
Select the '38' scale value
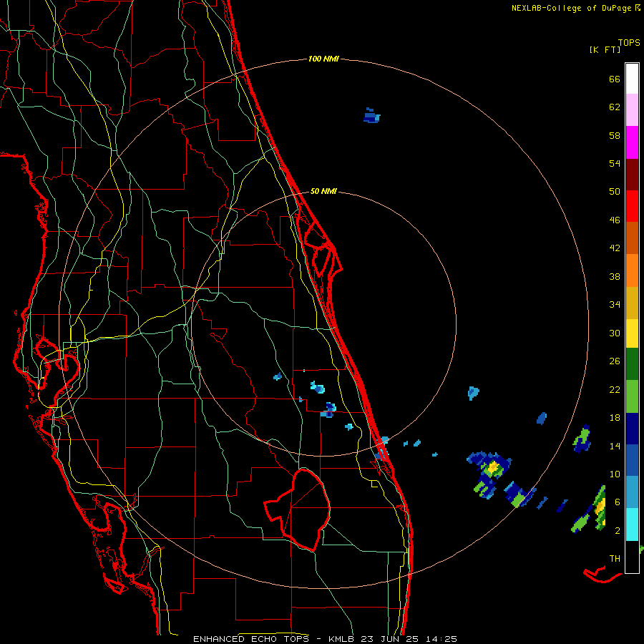615,276
